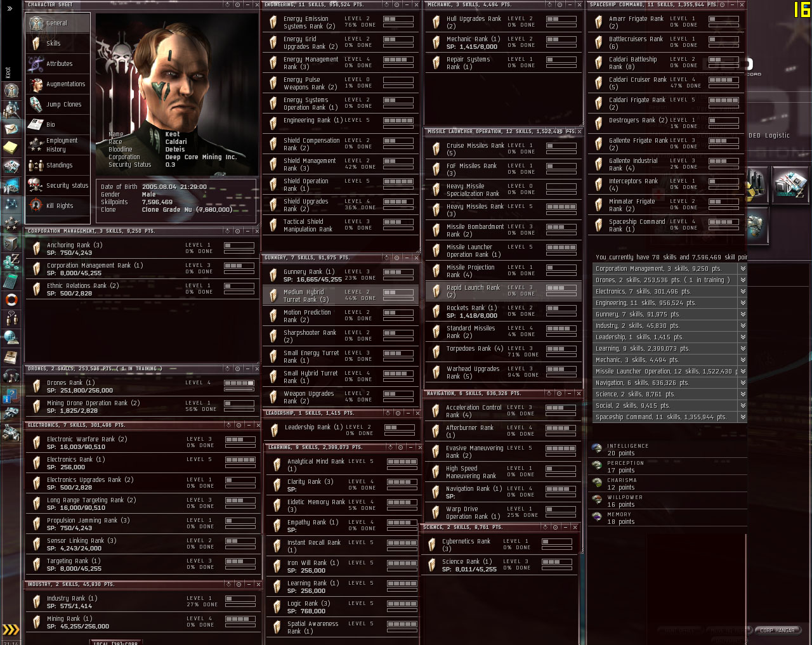The width and height of the screenshot is (812, 645).
Task: Open the Augmentations tab
Action: (x=58, y=84)
